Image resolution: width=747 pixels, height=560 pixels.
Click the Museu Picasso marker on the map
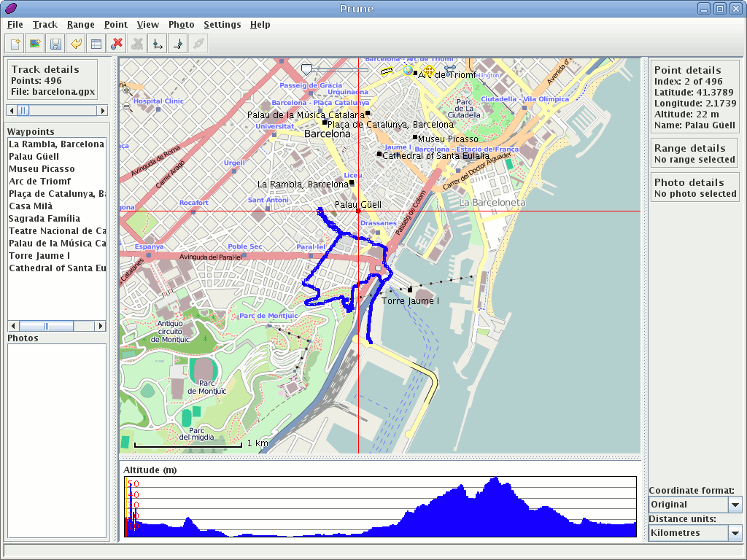[415, 138]
